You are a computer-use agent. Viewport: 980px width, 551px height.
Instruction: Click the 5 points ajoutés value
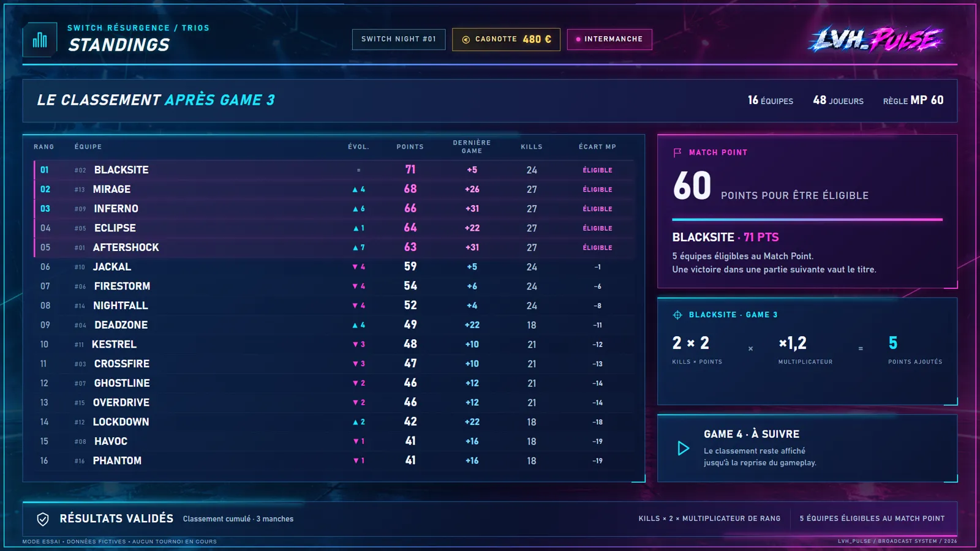893,343
